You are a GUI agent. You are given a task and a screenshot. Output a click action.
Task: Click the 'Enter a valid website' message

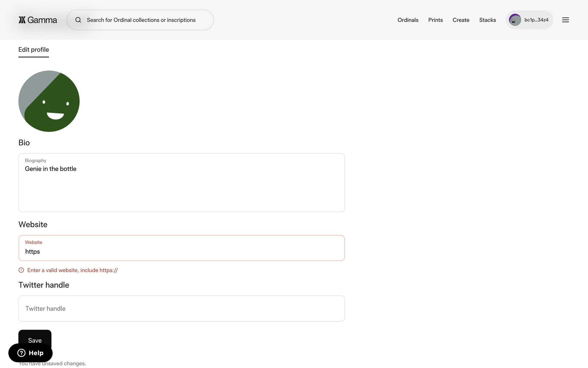click(x=72, y=270)
